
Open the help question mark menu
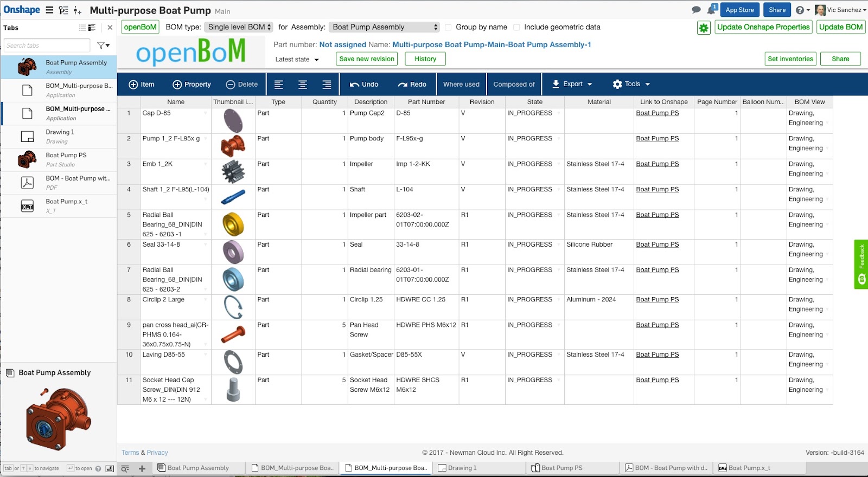(x=802, y=10)
